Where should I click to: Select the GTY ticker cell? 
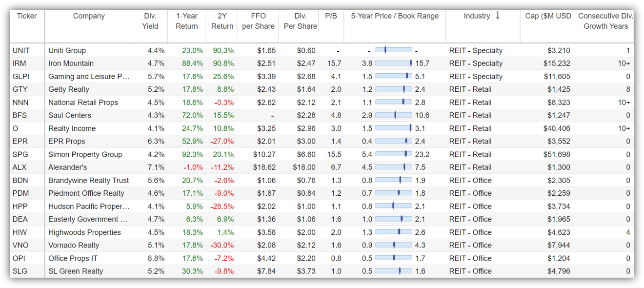(20, 89)
